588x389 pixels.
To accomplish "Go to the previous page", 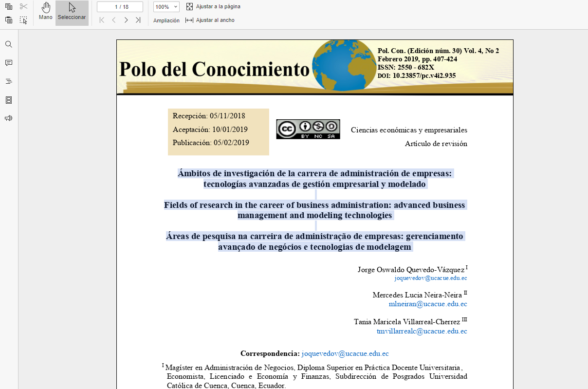I will (x=113, y=20).
